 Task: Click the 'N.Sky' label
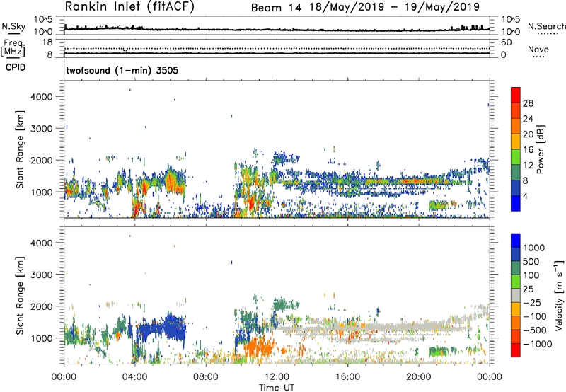[13, 27]
